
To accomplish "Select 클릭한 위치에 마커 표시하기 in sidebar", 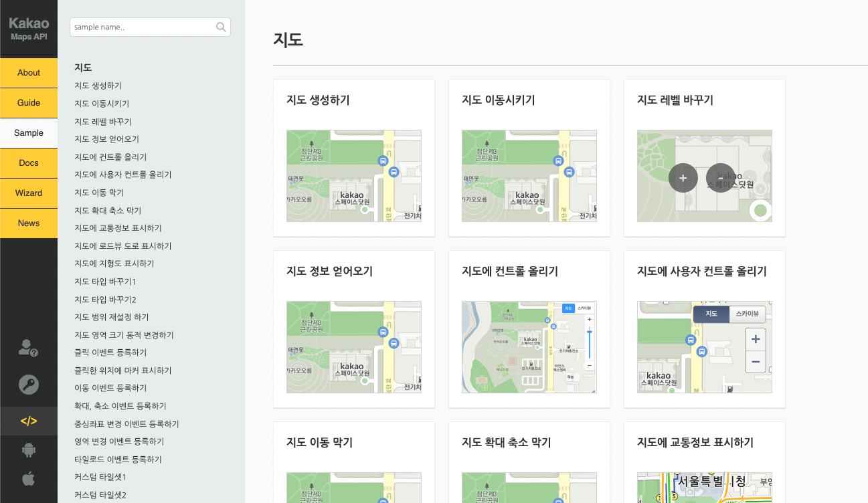I will [x=123, y=371].
